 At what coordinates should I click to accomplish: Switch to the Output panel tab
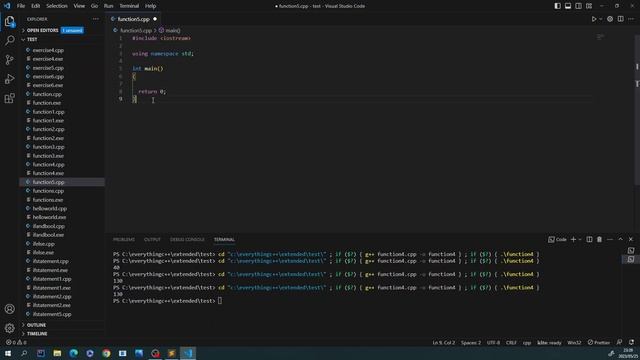pos(152,240)
